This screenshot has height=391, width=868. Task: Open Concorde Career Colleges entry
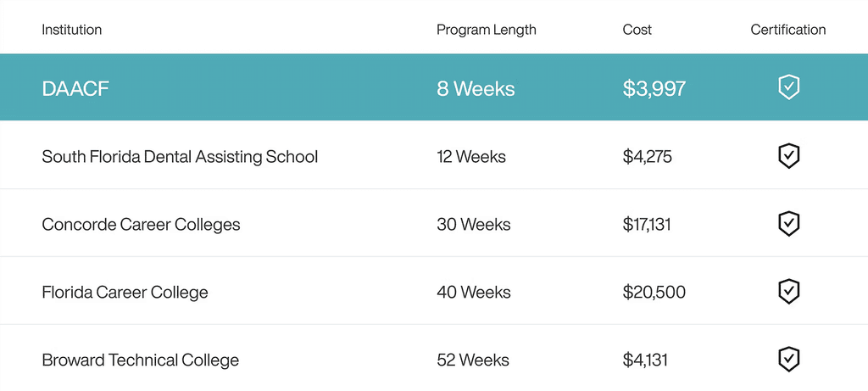tap(142, 224)
